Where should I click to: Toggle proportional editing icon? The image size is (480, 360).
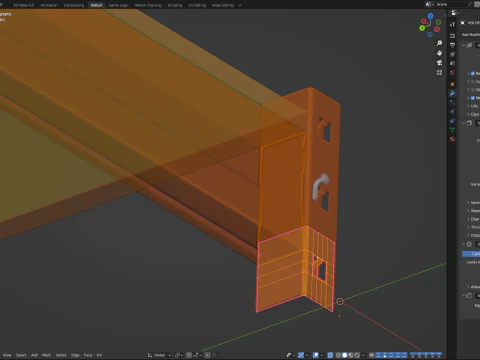207,355
